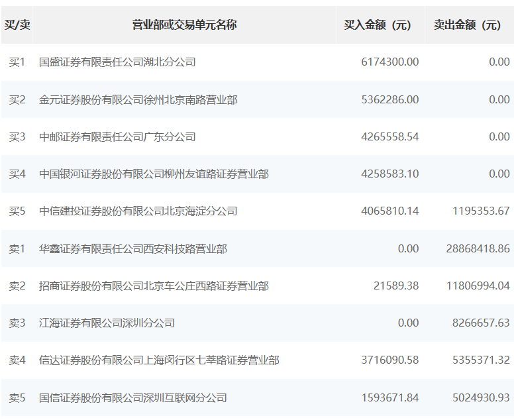Select 国信证券股份有限公司深圳互联网分公司

click(132, 397)
